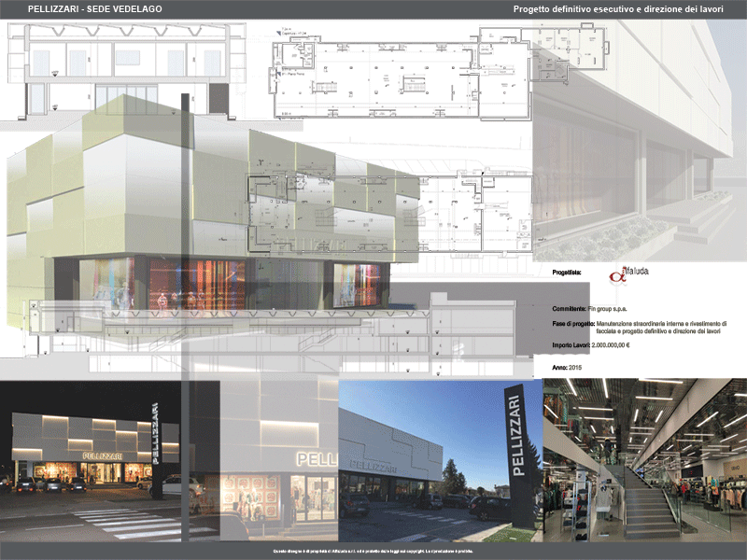
Task: Click the "Manutenzione straordinaria interna" description text
Action: pos(661,328)
